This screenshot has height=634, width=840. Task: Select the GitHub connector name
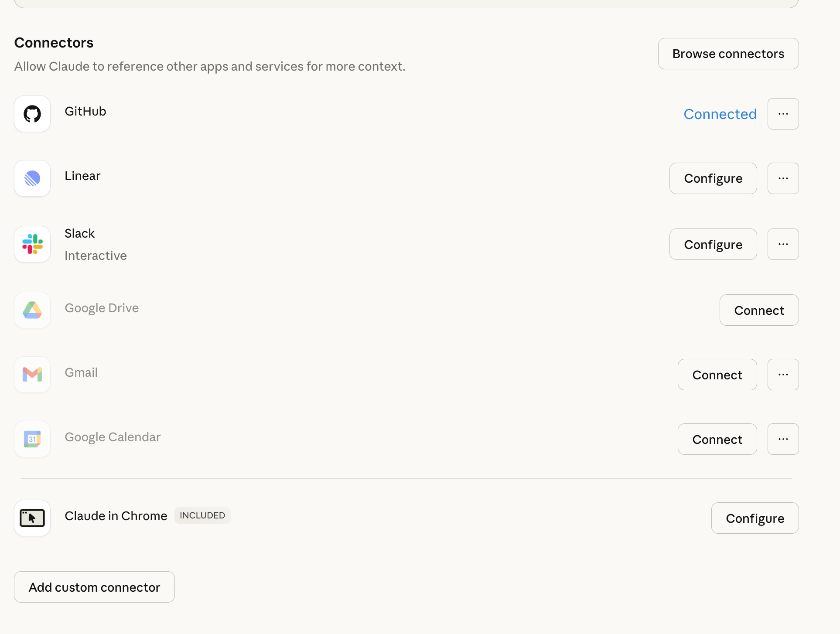pos(85,111)
